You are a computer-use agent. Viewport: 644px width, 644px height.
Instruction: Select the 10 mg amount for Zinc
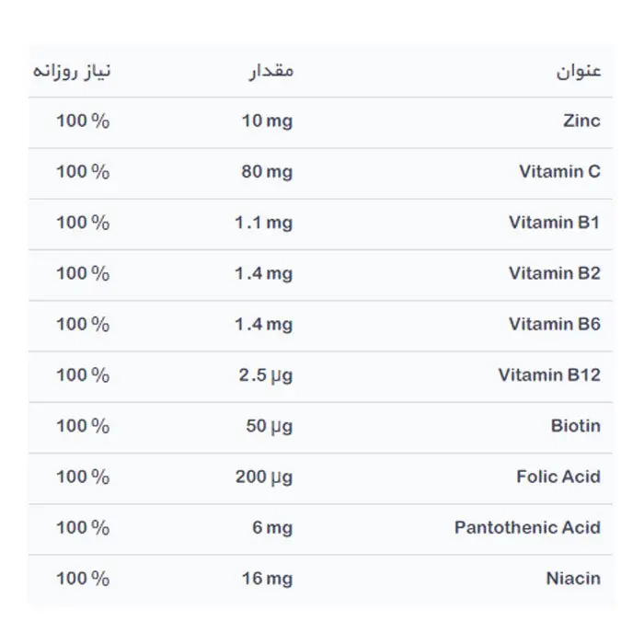click(267, 121)
